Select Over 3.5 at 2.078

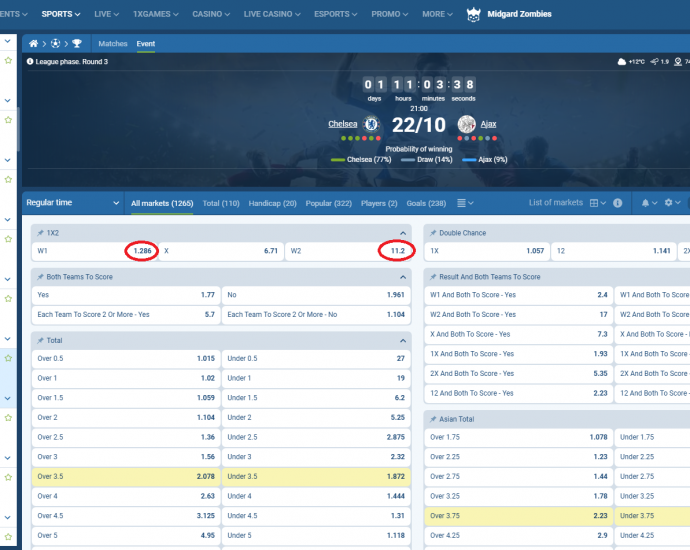[x=126, y=477]
